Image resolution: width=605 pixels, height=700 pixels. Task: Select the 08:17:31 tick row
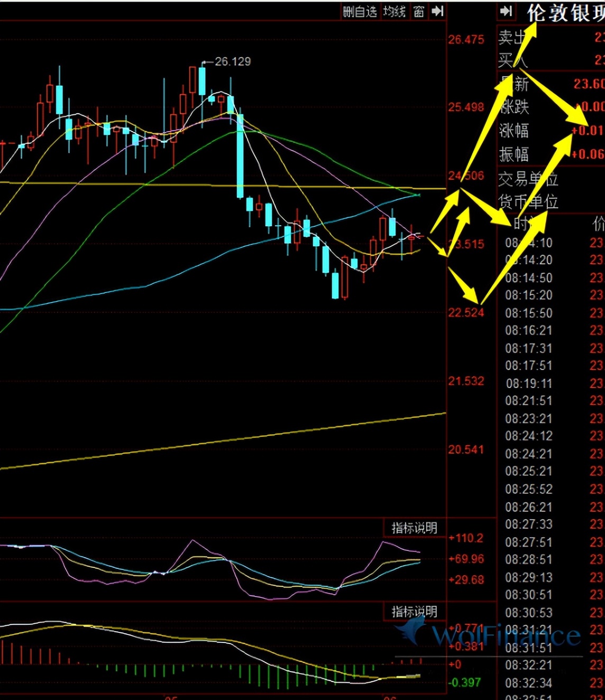pyautogui.click(x=554, y=348)
